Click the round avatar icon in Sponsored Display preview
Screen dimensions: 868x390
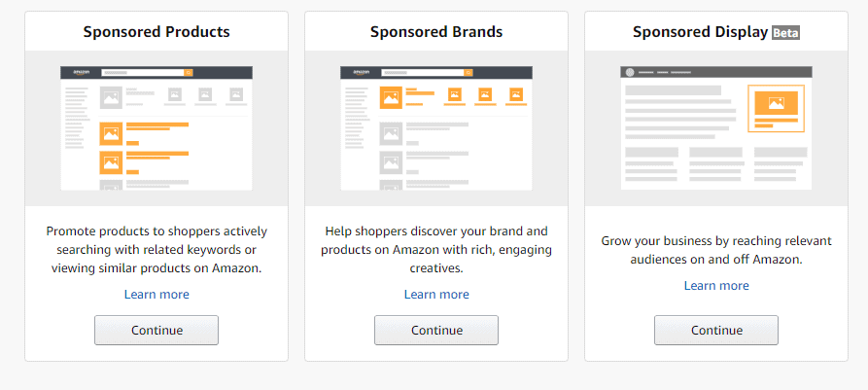click(x=630, y=73)
